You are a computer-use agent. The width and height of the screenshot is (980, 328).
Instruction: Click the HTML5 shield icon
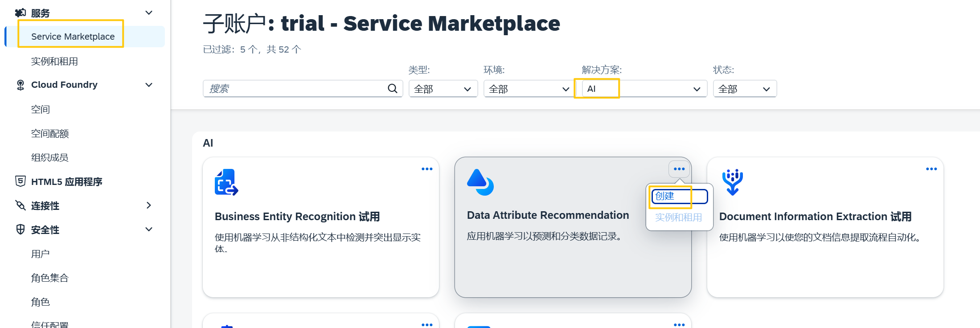tap(21, 181)
